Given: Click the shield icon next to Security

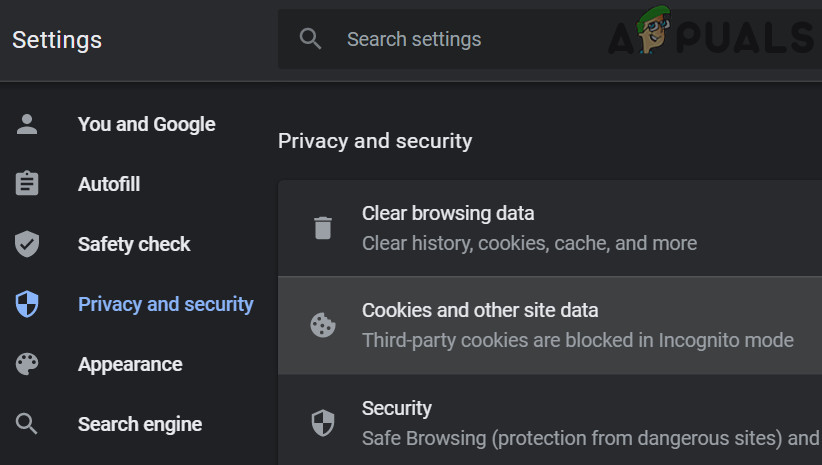Looking at the screenshot, I should coord(322,423).
